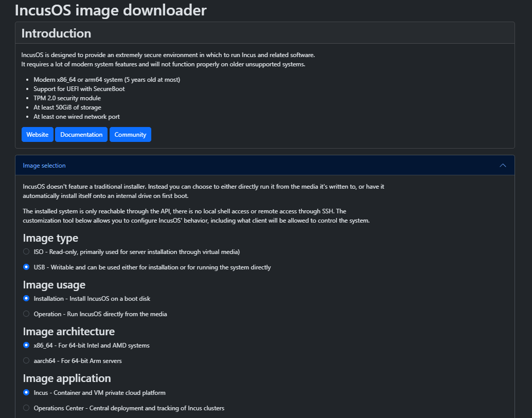Pick the Incus application radio button
The image size is (532, 418).
[26, 393]
